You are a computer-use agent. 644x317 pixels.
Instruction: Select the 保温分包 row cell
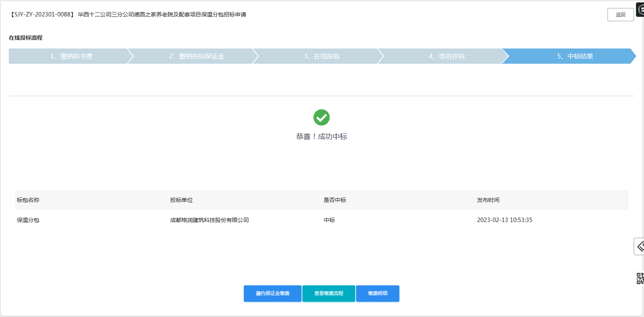[28, 220]
